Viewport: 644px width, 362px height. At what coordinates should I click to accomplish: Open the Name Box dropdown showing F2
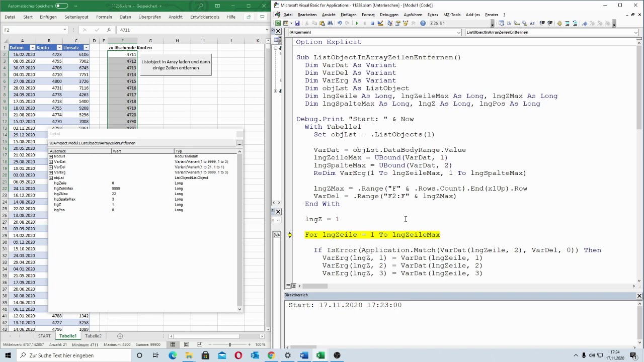click(65, 30)
